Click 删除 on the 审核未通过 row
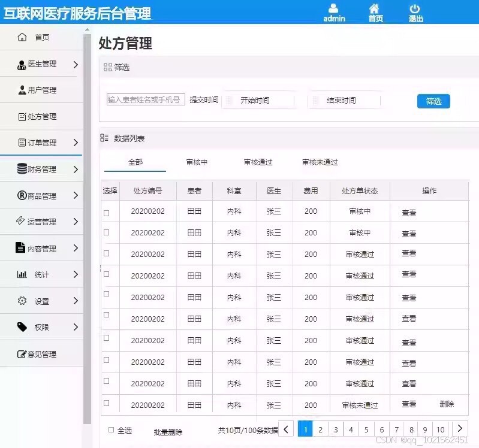This screenshot has height=448, width=479. click(447, 404)
